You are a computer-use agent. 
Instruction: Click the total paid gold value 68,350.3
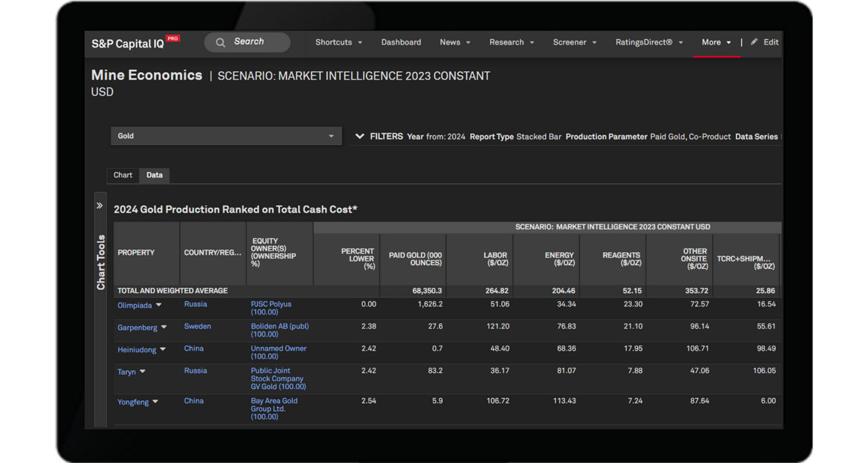pos(427,291)
